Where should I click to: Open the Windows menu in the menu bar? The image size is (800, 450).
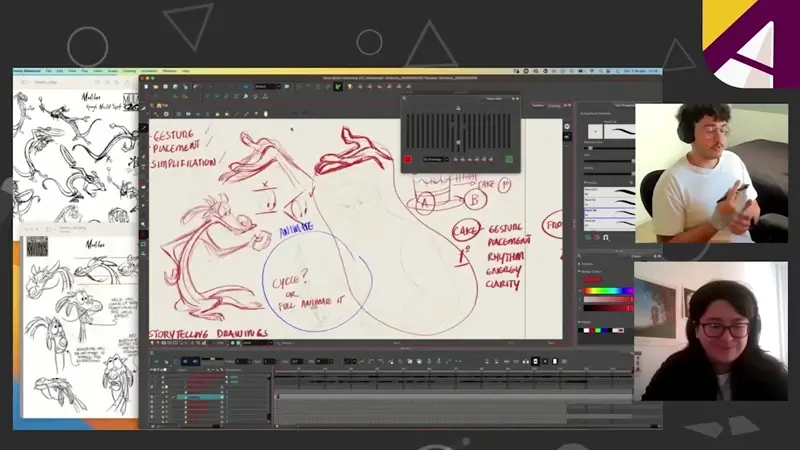coord(169,71)
